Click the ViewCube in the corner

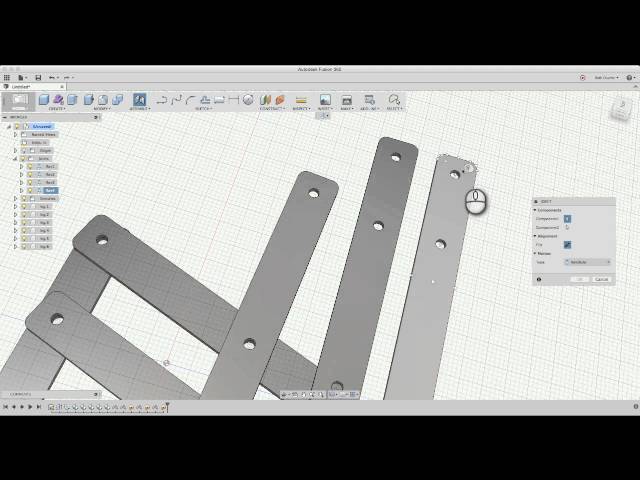click(x=621, y=108)
